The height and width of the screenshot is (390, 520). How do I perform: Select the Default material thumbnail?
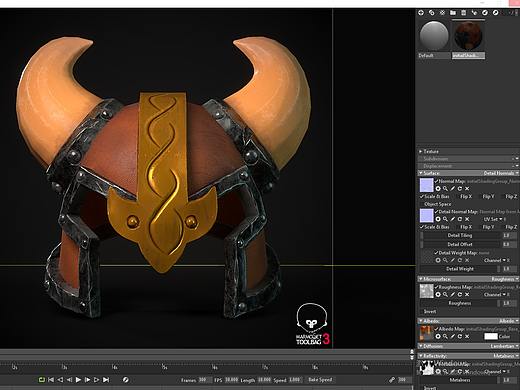pyautogui.click(x=434, y=36)
